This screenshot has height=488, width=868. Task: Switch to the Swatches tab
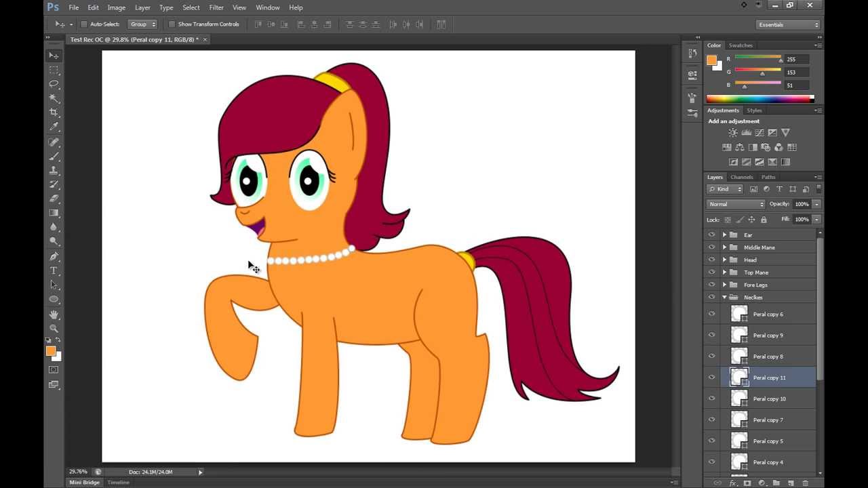point(741,45)
